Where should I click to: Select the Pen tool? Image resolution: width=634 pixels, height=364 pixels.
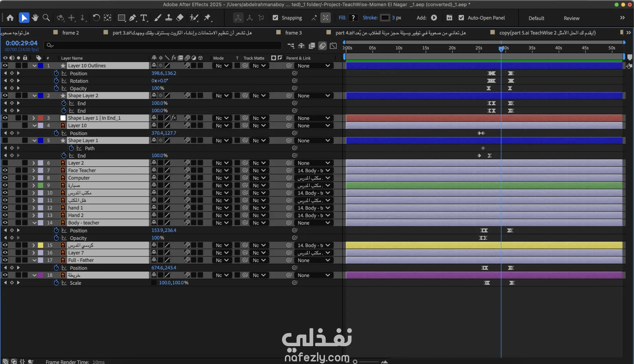pos(133,18)
